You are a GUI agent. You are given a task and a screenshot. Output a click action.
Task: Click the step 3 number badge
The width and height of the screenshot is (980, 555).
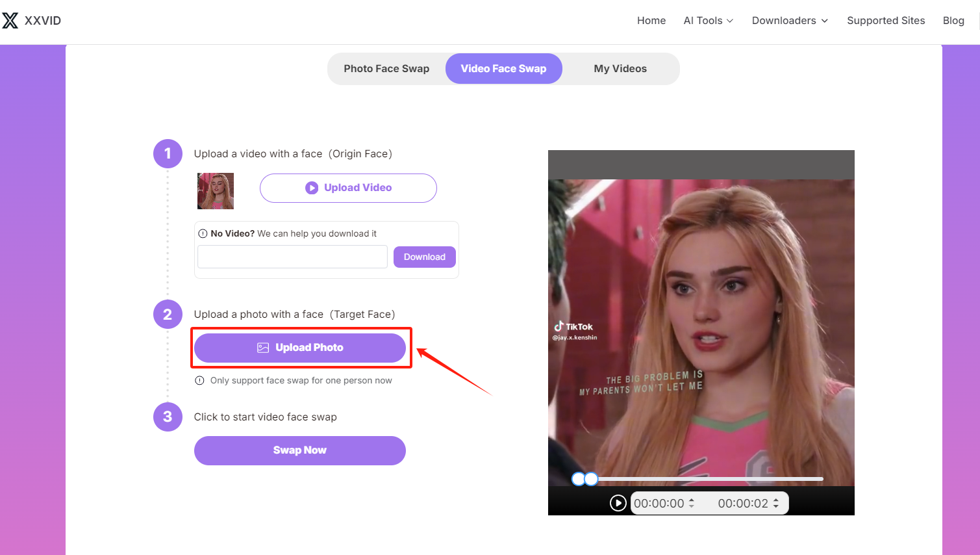click(x=168, y=417)
